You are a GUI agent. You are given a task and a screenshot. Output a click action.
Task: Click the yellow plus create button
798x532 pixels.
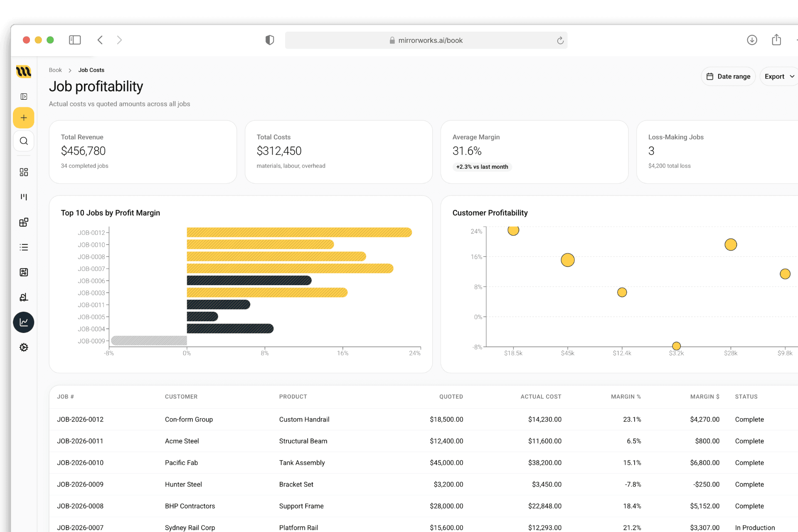tap(24, 118)
